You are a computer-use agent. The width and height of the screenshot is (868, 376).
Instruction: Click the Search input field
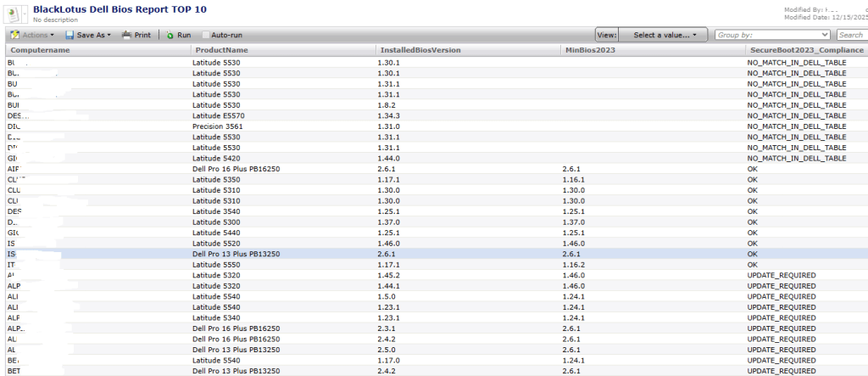851,35
